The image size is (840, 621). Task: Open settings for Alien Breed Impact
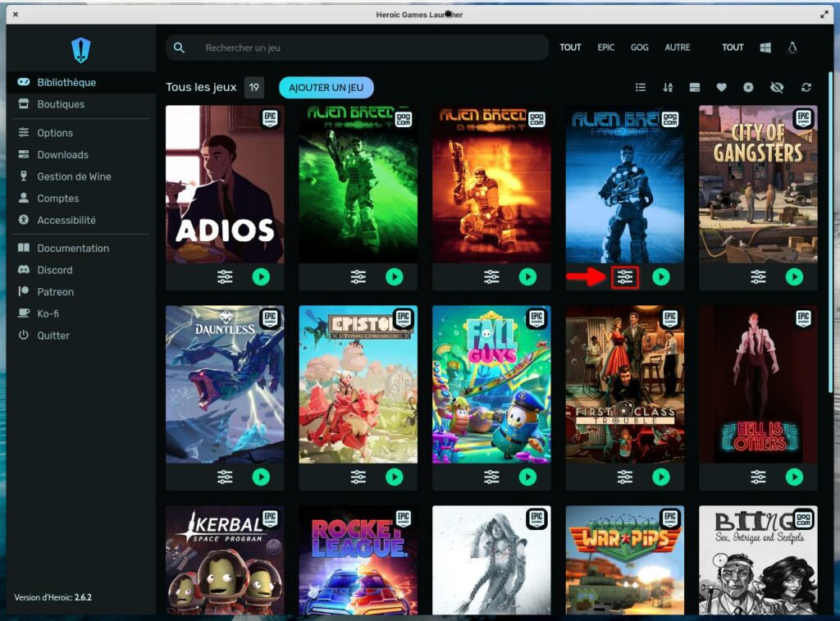(625, 277)
